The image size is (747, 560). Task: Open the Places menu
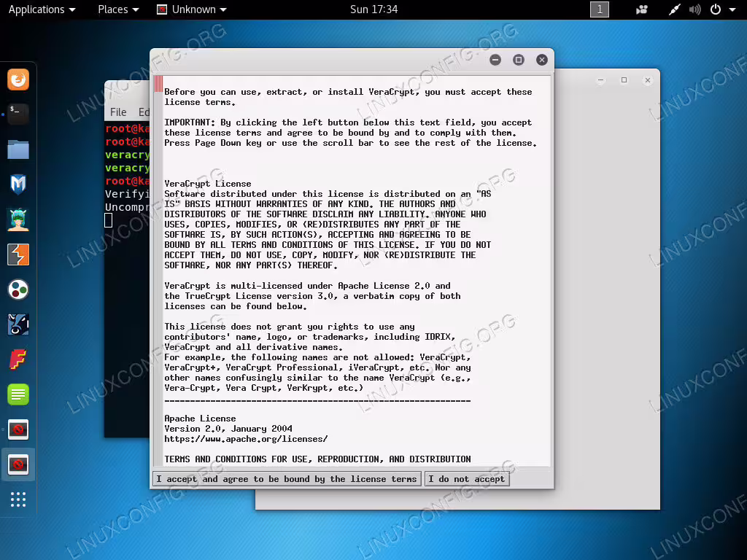coord(118,9)
